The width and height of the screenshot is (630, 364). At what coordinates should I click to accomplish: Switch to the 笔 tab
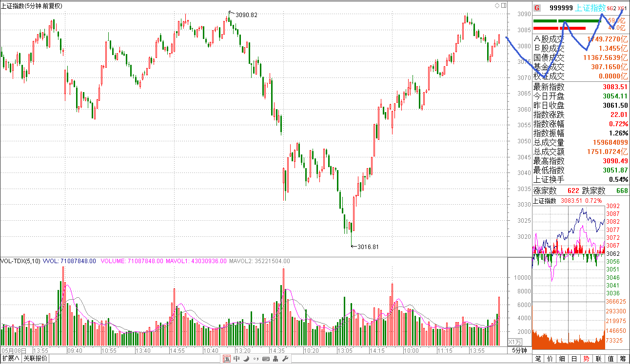pyautogui.click(x=538, y=359)
